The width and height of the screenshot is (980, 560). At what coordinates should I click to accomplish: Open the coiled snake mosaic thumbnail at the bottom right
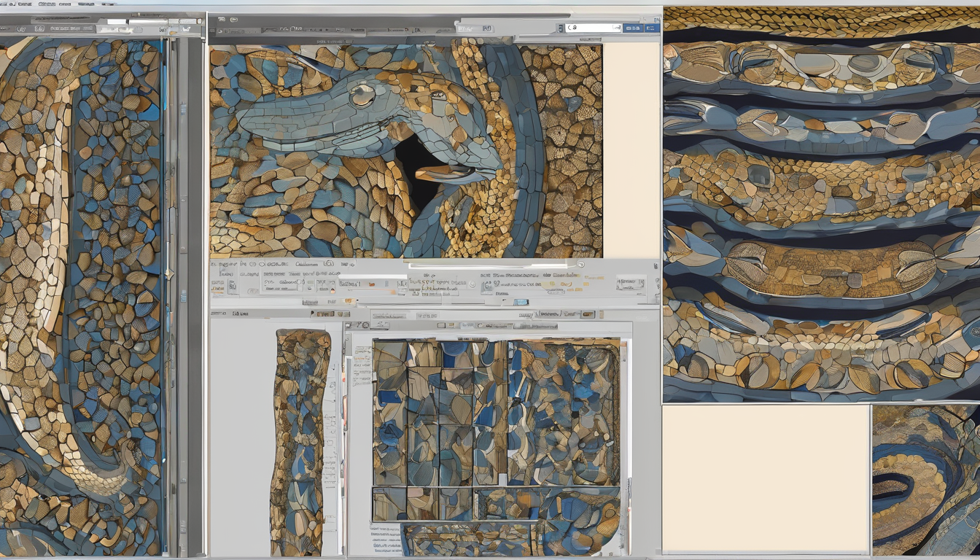coord(926,479)
